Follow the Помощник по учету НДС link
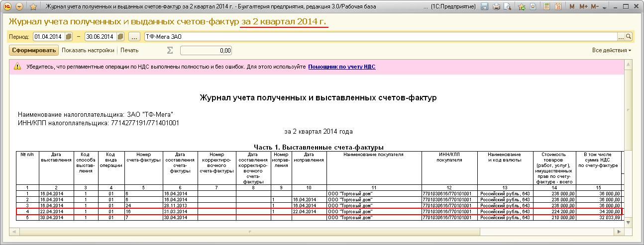The image size is (644, 245). [x=341, y=66]
